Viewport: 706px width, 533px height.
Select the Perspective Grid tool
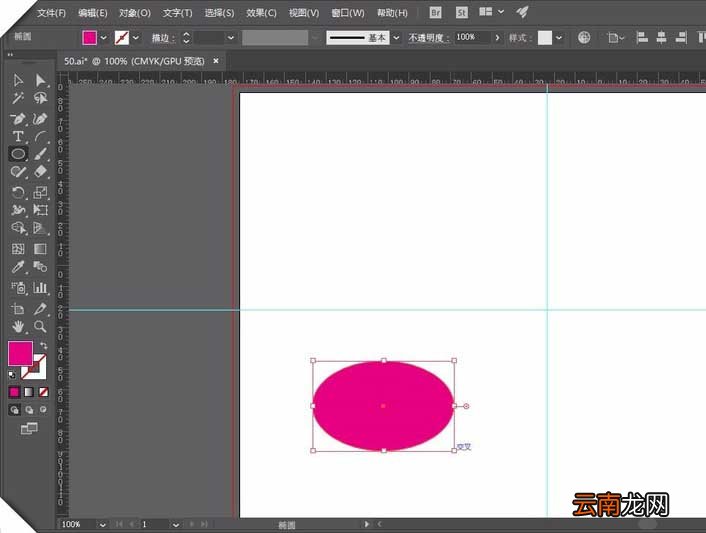point(40,228)
